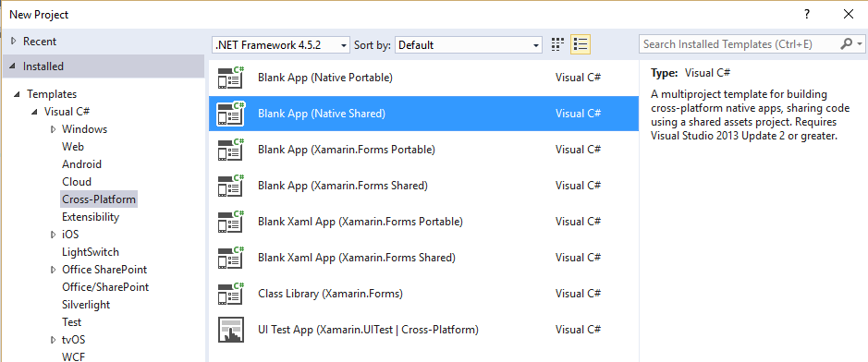Click the Blank App (Xamarin.Forms Portable) icon
This screenshot has height=362, width=868.
coord(232,150)
